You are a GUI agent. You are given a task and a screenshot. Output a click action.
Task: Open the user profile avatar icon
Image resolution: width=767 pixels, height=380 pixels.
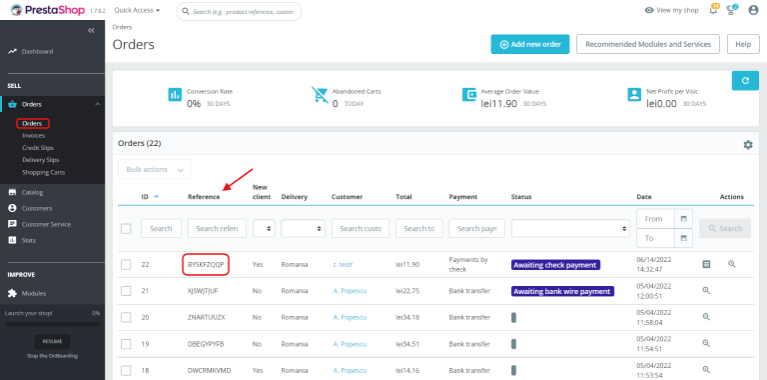click(x=753, y=10)
